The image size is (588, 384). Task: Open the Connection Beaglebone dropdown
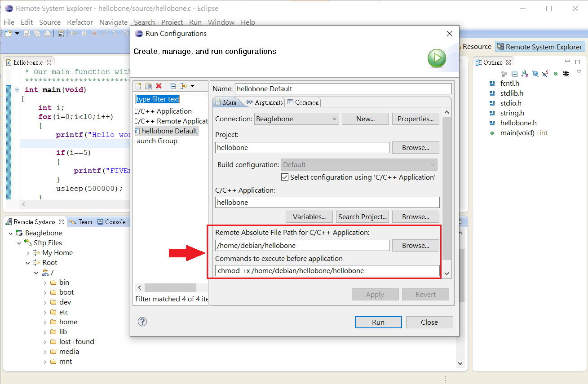(296, 119)
